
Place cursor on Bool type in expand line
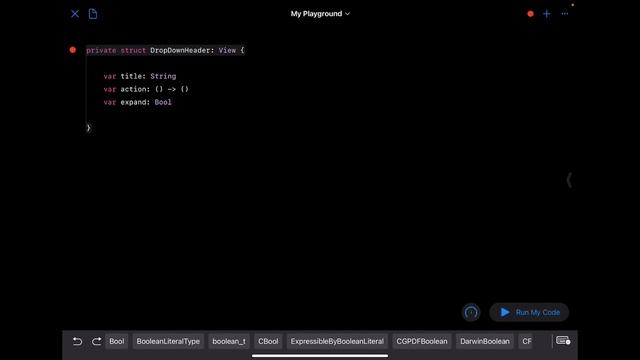pos(163,102)
